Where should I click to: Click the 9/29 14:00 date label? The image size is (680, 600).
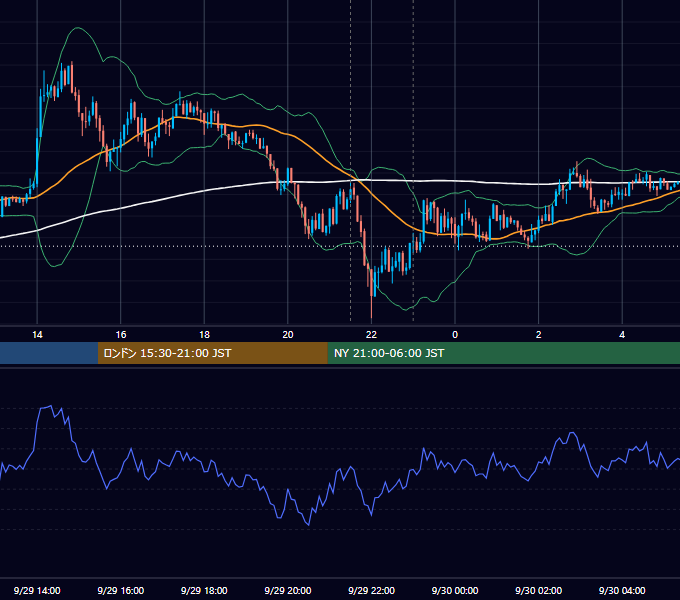37,590
